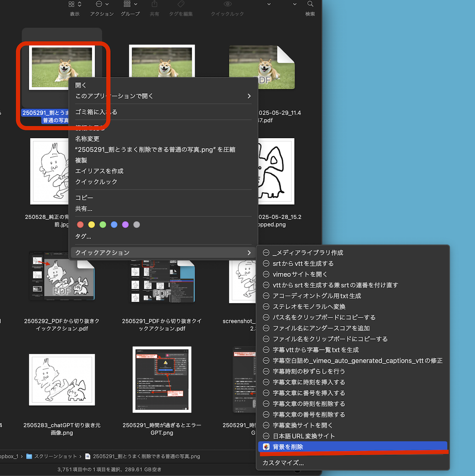Expand the クイックアクション submenu arrow
Screen dimensions: 475x476
pos(249,253)
